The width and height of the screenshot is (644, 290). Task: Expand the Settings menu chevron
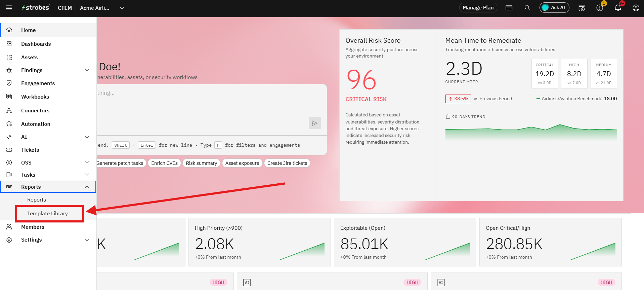click(x=87, y=240)
